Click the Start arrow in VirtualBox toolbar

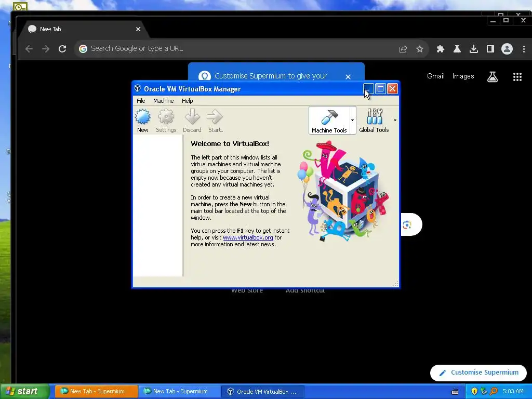(x=215, y=121)
